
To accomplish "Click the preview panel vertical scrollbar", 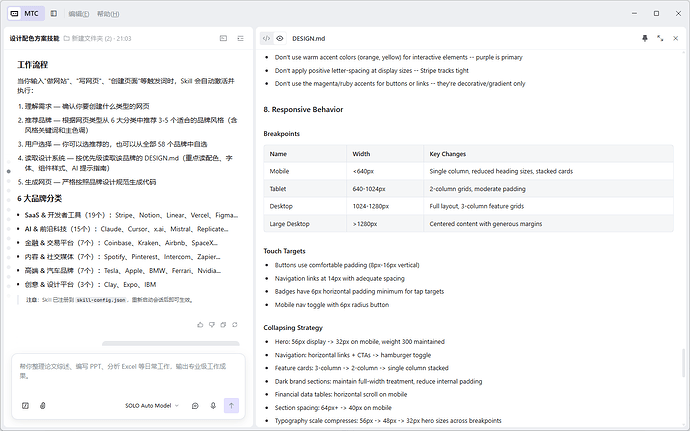I will tap(683, 363).
